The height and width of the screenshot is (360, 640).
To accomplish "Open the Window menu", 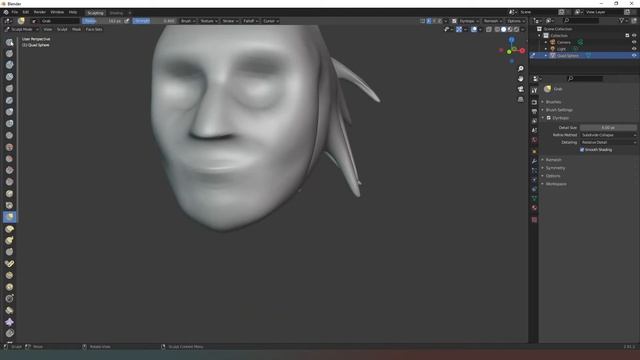I will (x=57, y=12).
